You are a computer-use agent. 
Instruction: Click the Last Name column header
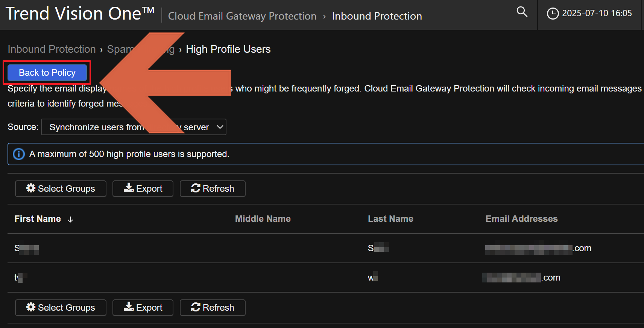(390, 219)
